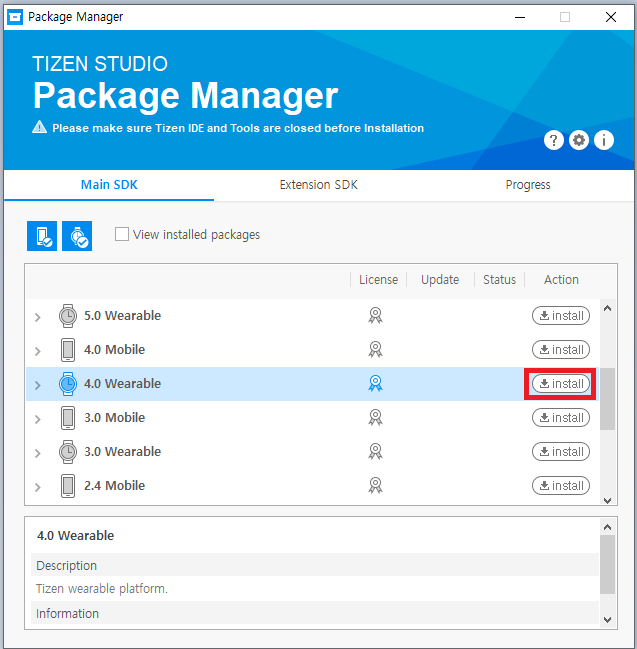637x649 pixels.
Task: Minimize the Package Manager window
Action: click(x=520, y=17)
